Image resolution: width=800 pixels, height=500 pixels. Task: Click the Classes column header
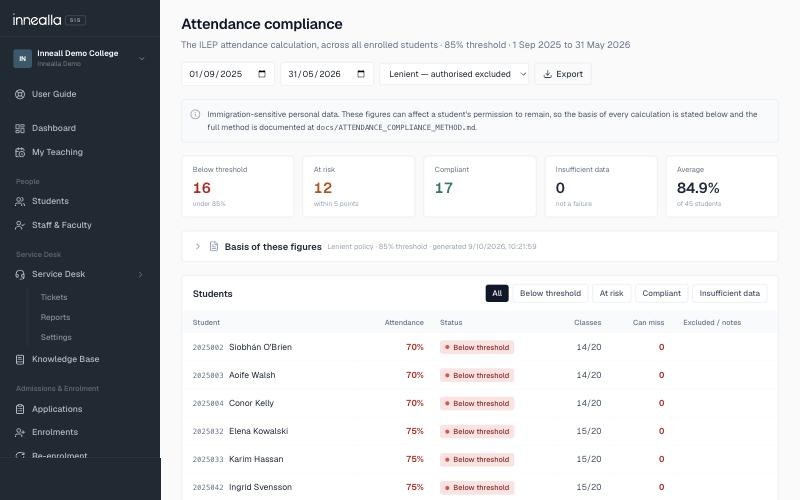[587, 322]
